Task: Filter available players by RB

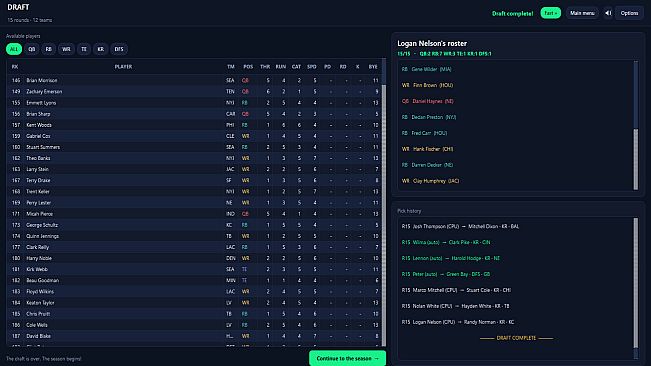Action: (x=49, y=49)
